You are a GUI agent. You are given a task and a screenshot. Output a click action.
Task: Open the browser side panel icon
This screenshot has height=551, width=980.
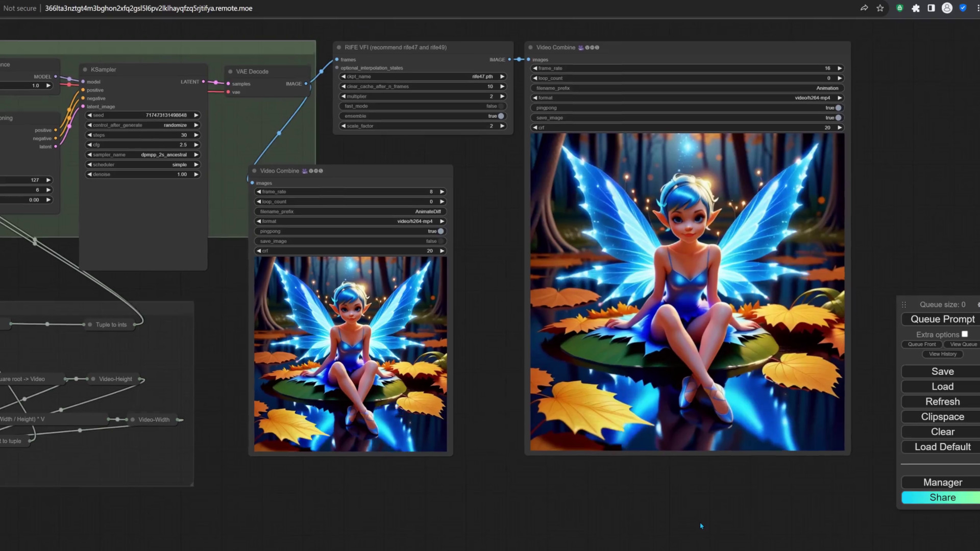(931, 8)
